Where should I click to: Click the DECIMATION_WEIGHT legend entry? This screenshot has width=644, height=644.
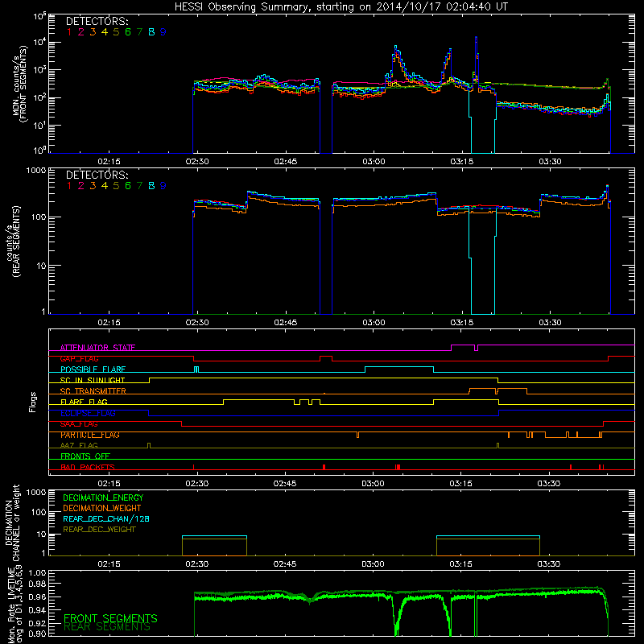pyautogui.click(x=102, y=508)
